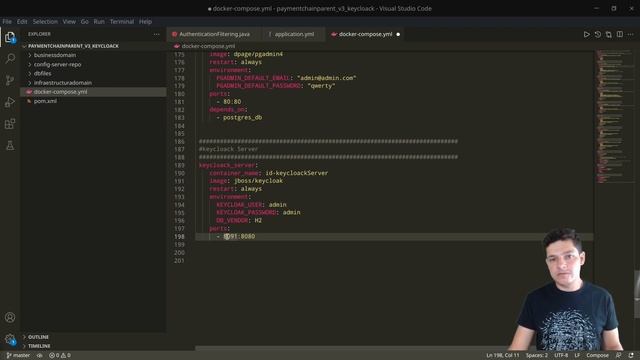
Task: Open the File menu
Action: pos(7,22)
